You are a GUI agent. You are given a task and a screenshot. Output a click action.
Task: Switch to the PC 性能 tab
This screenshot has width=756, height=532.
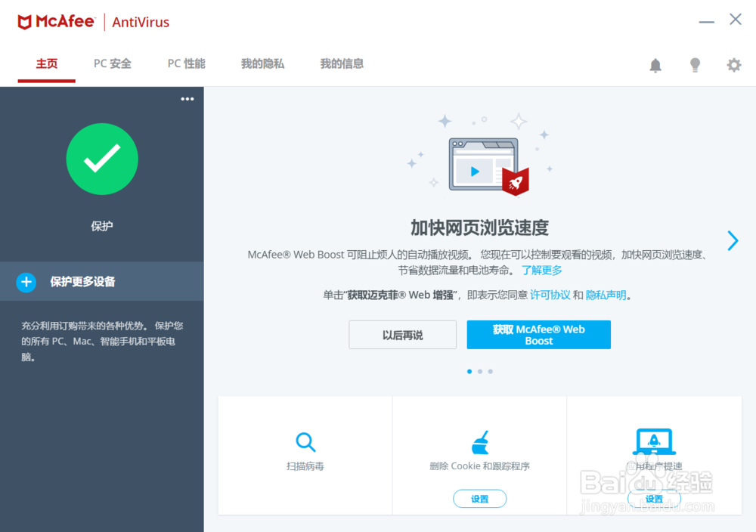[187, 63]
